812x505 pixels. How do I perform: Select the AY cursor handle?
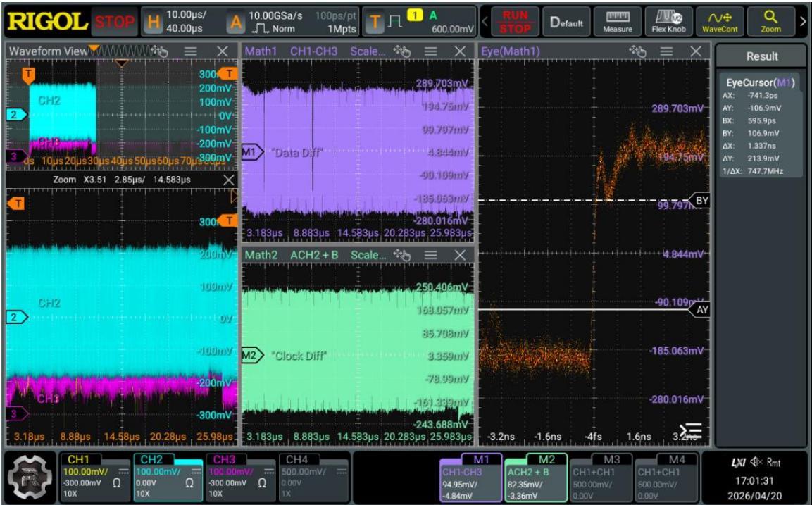[699, 310]
